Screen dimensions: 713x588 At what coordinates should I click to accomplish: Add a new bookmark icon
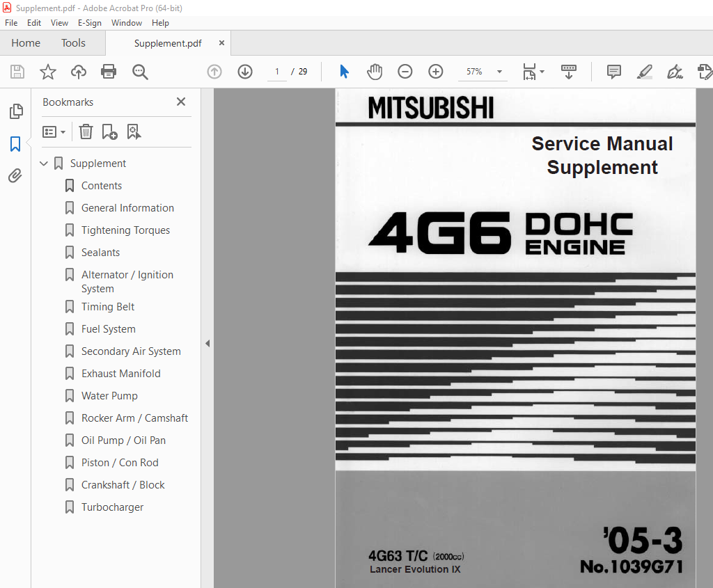[x=109, y=132]
